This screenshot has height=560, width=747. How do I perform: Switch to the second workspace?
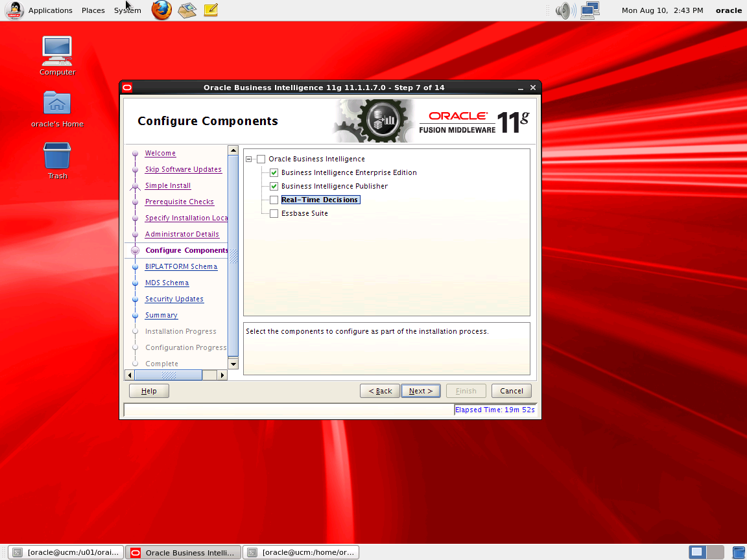(x=715, y=552)
